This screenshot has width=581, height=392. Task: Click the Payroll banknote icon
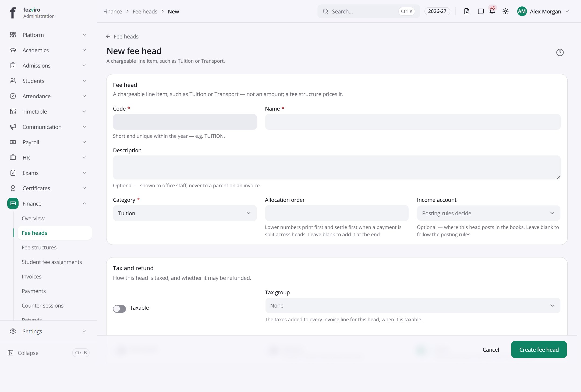click(13, 142)
